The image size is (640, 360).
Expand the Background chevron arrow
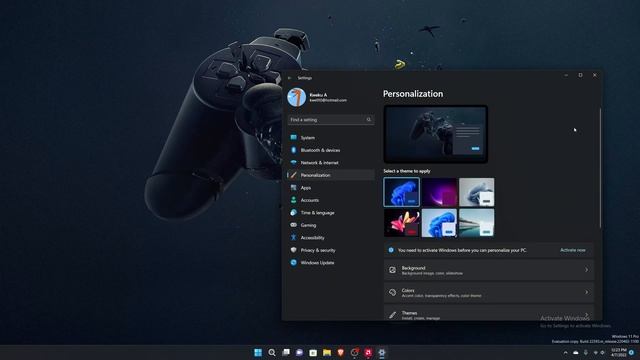587,270
